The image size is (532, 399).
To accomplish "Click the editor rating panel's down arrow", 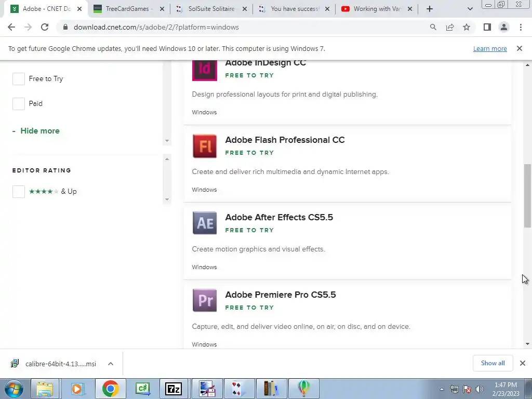I will tap(167, 199).
